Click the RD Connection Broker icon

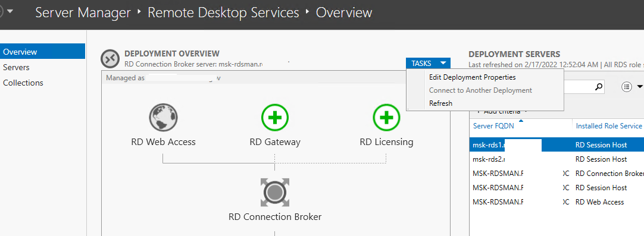[x=275, y=192]
